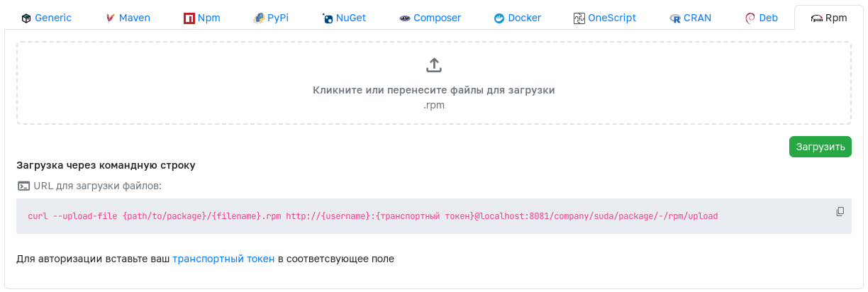This screenshot has height=292, width=868.
Task: Click the Generic package box icon
Action: pos(26,18)
